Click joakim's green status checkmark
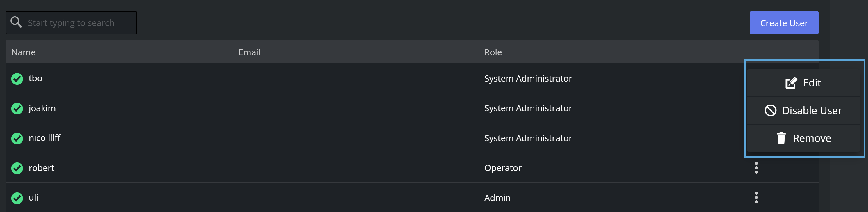 pyautogui.click(x=17, y=108)
